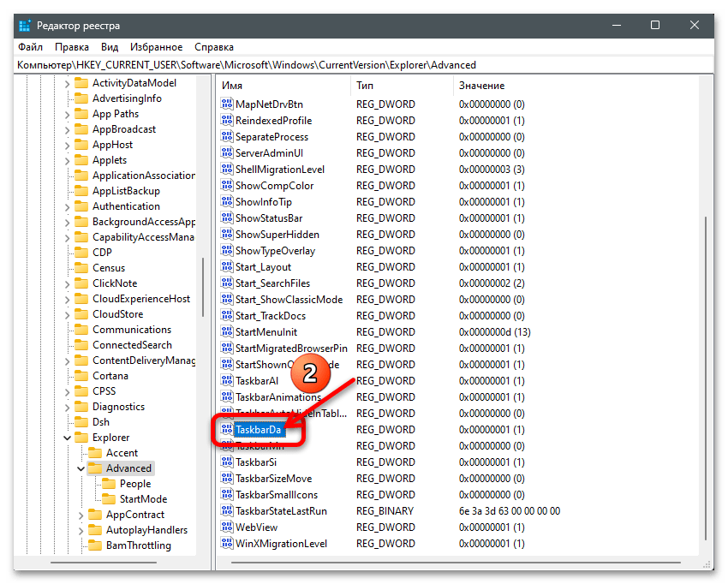Click the Registry Editor icon in title bar

tap(25, 26)
